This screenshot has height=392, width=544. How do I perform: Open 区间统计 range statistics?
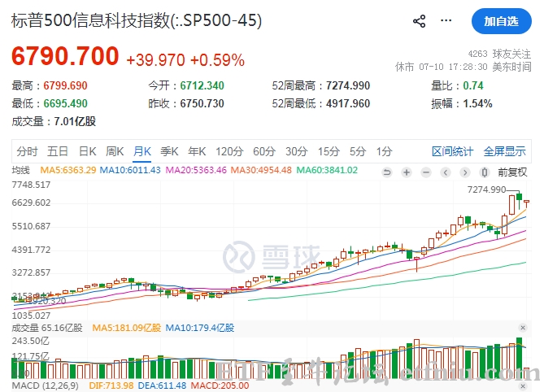point(452,151)
